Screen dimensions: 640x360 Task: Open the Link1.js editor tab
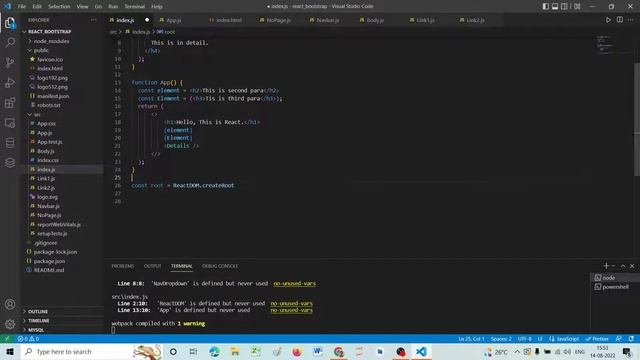425,20
